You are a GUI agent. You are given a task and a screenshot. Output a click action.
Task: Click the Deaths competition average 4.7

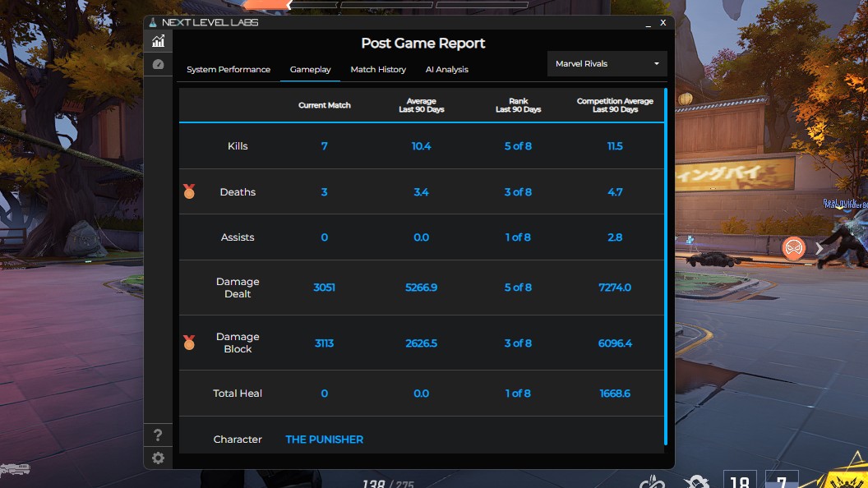point(615,192)
